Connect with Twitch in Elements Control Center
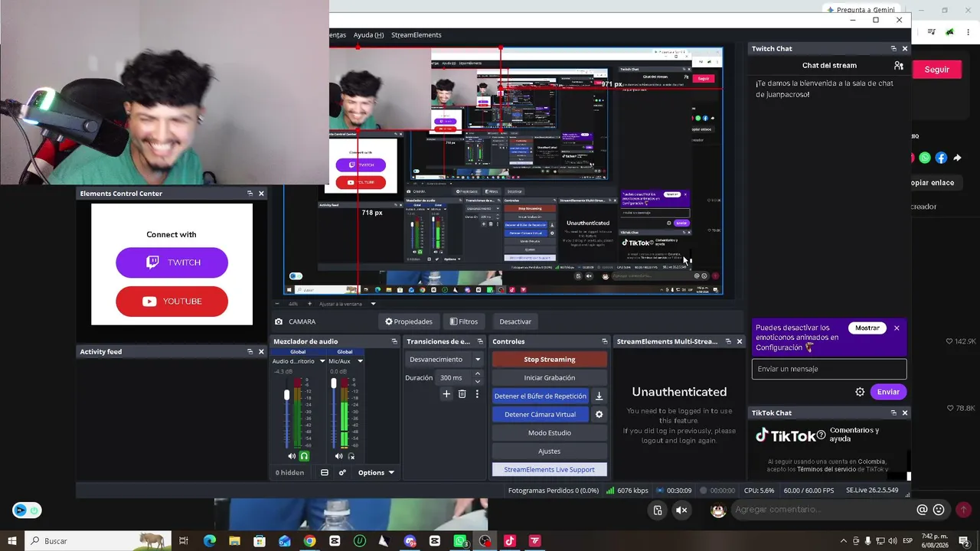Screen dimensions: 980x551 click(171, 262)
